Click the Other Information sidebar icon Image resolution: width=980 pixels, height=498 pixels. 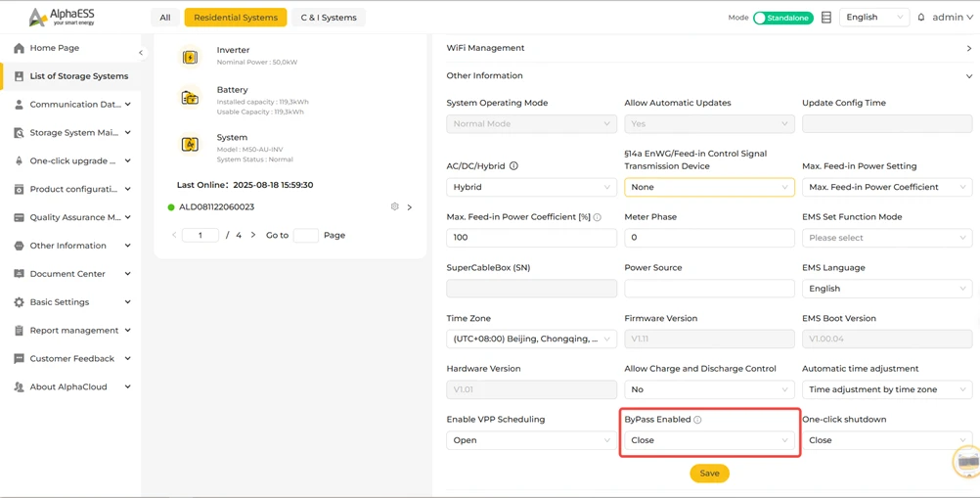coord(19,246)
